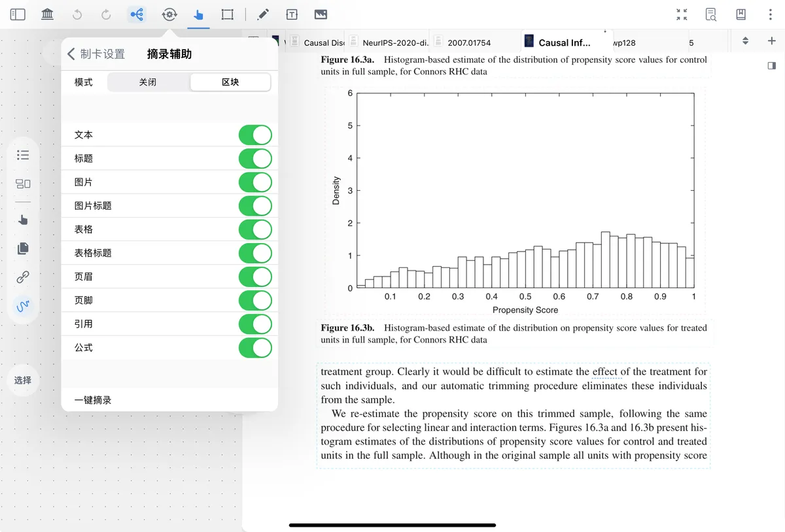Go back to 制卡设置
Image resolution: width=785 pixels, height=532 pixels.
tap(96, 54)
